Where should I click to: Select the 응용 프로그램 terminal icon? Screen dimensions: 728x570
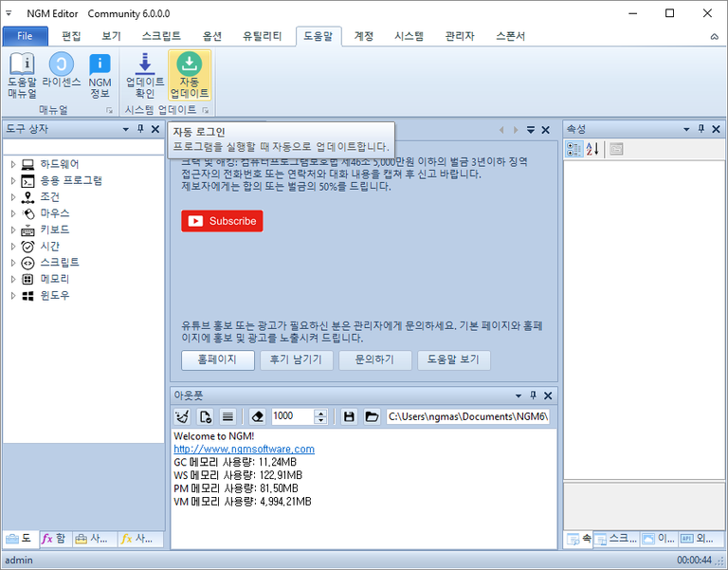coord(27,181)
